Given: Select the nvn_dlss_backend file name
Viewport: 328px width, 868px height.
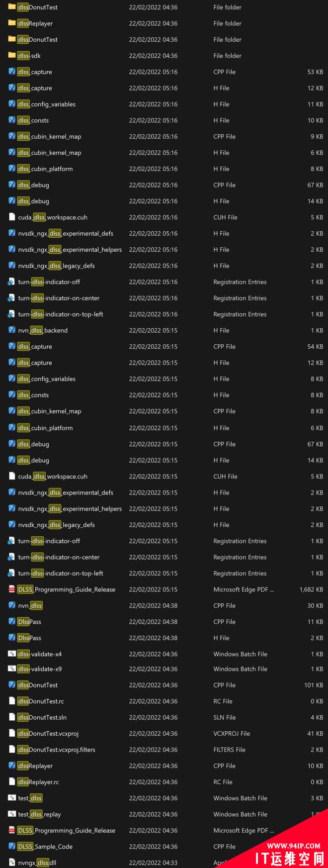Looking at the screenshot, I should (x=43, y=330).
